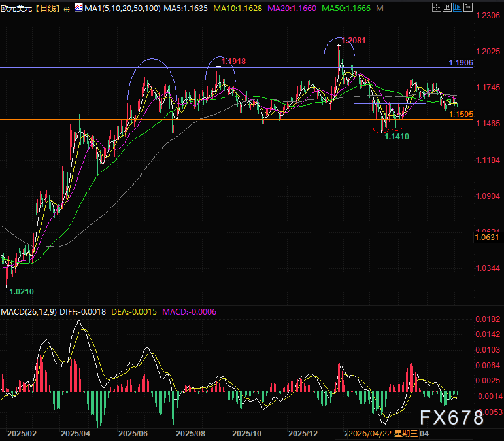This screenshot has height=441, width=504.
Task: Click the green 1.0210 low marker
Action: click(x=22, y=292)
